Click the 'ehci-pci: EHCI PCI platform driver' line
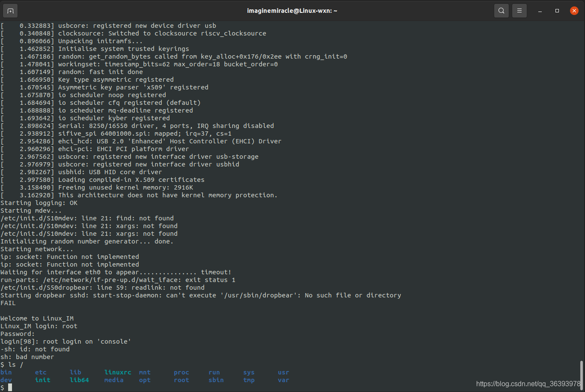 (x=95, y=149)
